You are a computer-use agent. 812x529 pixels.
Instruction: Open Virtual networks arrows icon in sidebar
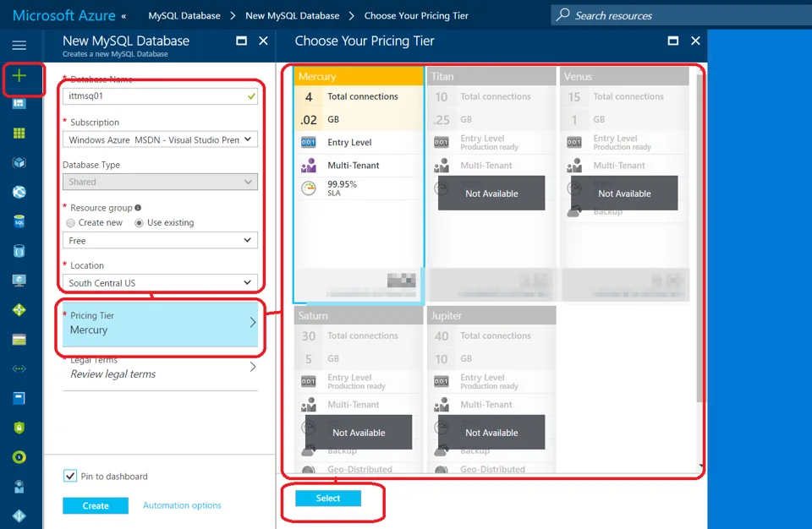click(x=19, y=369)
